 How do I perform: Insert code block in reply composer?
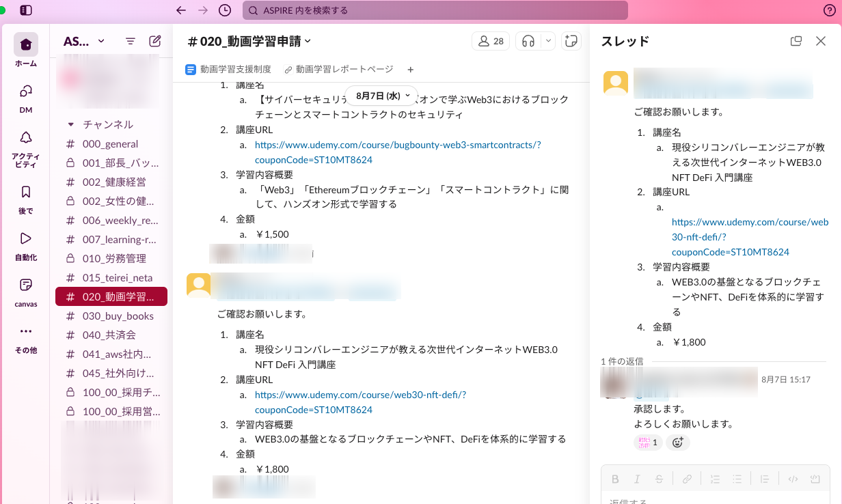[x=815, y=479]
